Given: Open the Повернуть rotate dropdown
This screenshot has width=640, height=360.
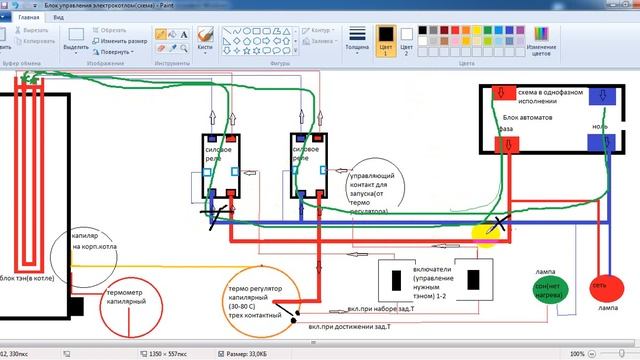Looking at the screenshot, I should click(x=113, y=52).
